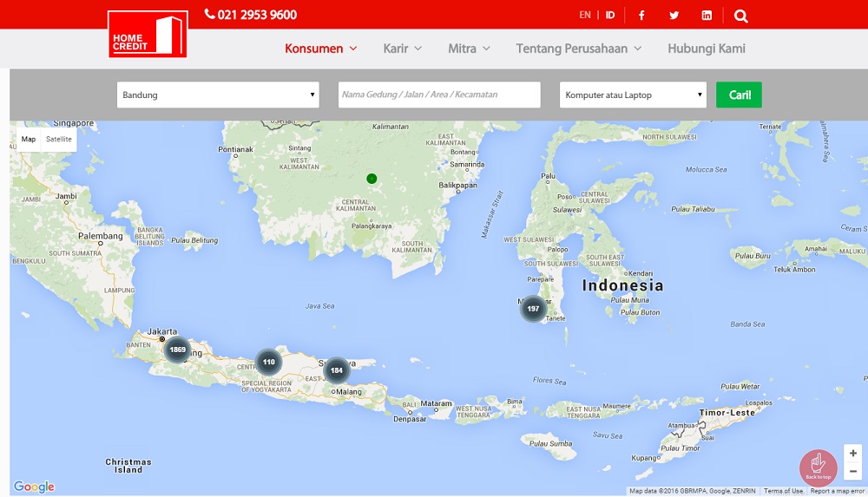Click the Palembang label on the map

[x=100, y=236]
